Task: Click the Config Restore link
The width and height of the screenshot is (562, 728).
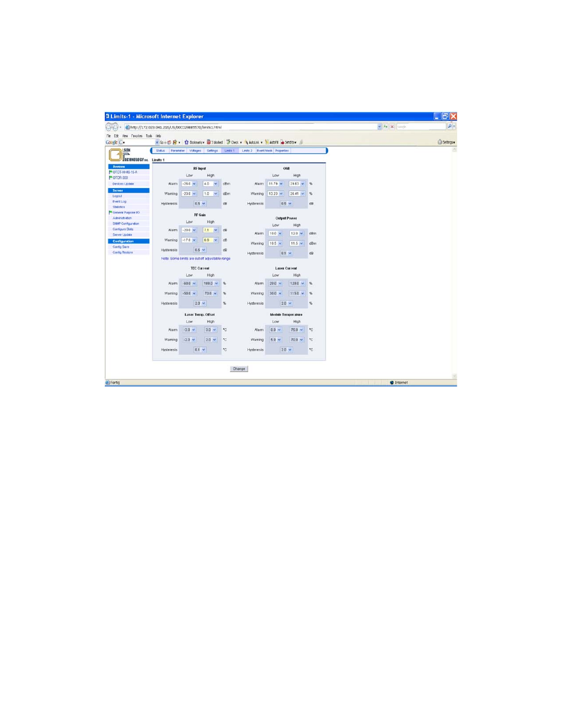Action: click(123, 252)
